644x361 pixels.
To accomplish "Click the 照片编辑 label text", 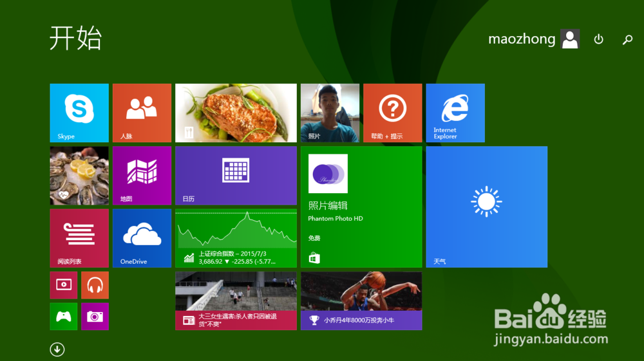I will coord(328,205).
